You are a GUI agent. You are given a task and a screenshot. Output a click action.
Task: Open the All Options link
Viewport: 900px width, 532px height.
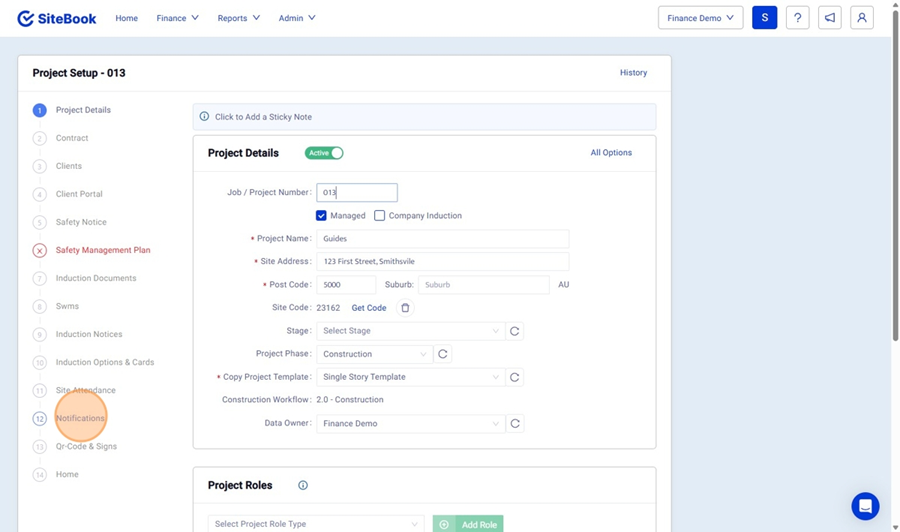point(611,153)
